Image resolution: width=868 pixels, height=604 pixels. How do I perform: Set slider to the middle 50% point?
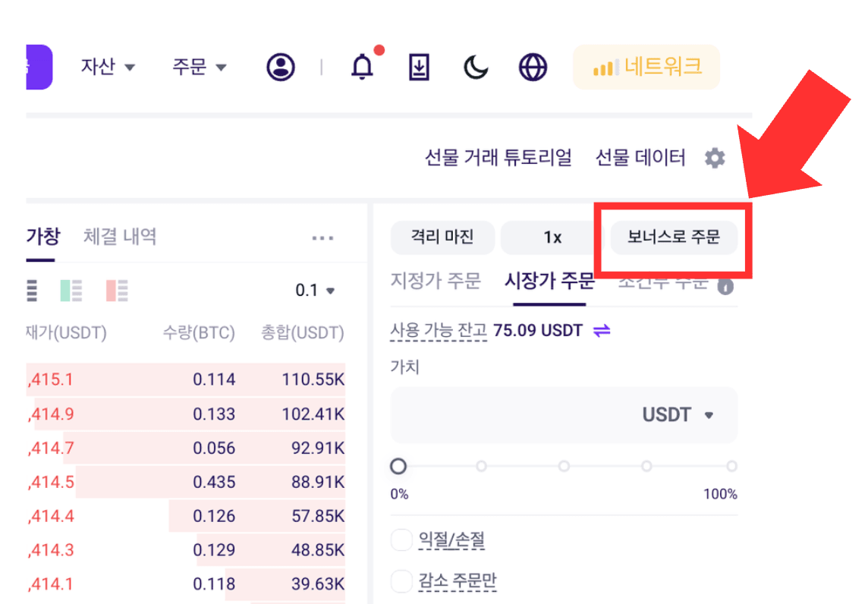pos(564,466)
